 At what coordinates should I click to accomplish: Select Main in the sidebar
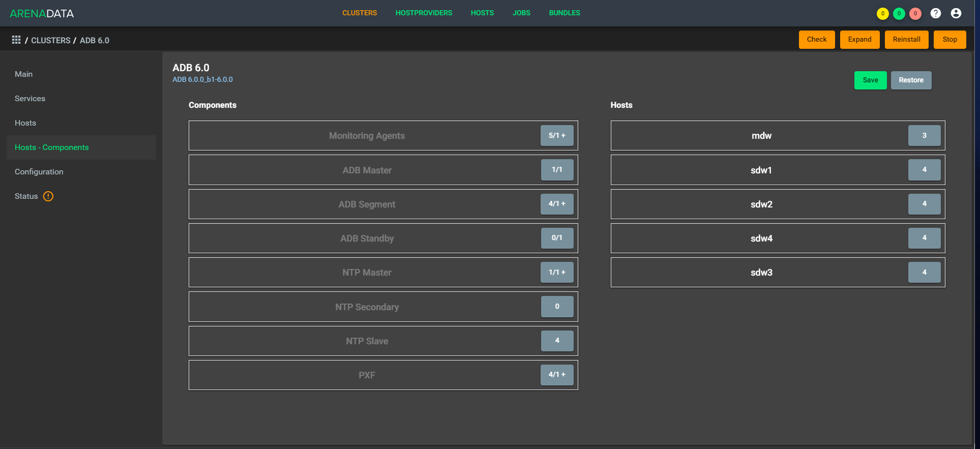(x=81, y=74)
